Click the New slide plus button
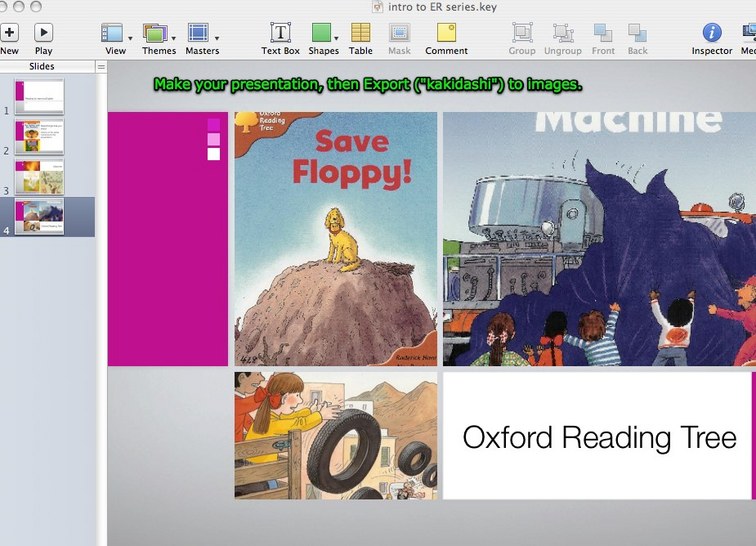This screenshot has width=756, height=546. click(9, 33)
